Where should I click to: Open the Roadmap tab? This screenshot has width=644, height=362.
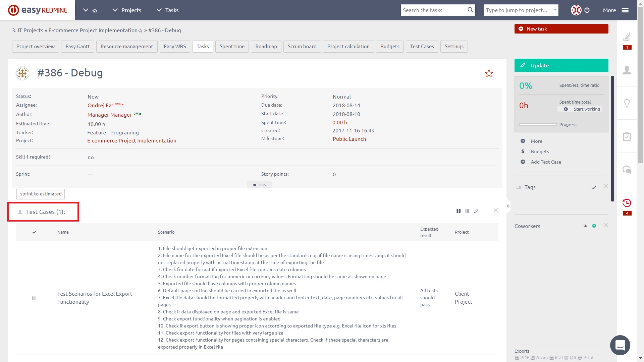266,47
